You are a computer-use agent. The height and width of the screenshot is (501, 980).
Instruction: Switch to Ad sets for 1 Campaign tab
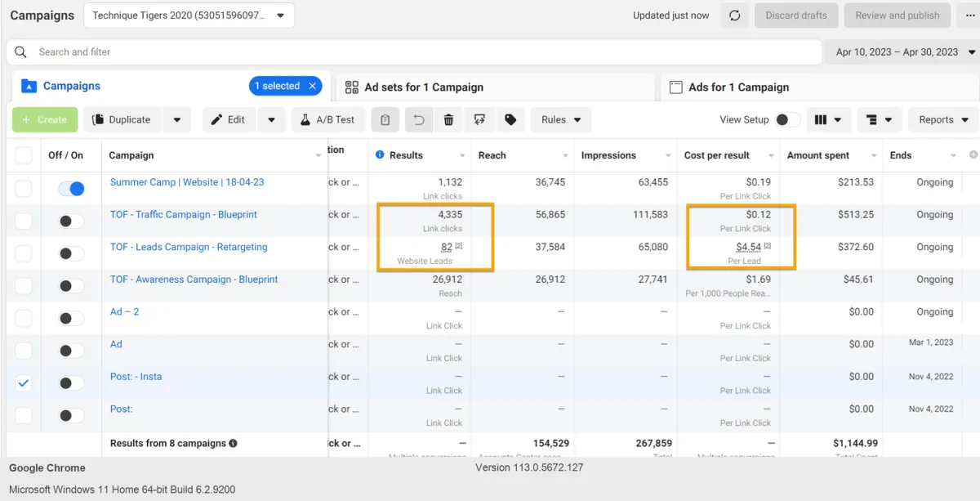(424, 87)
